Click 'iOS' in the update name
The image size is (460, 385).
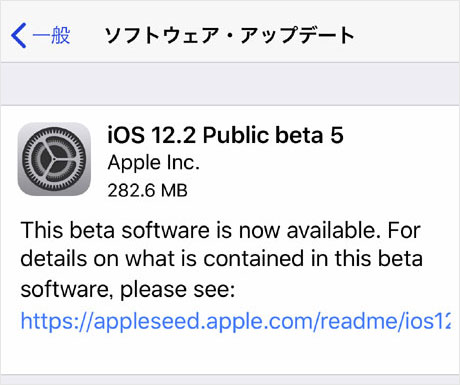126,135
